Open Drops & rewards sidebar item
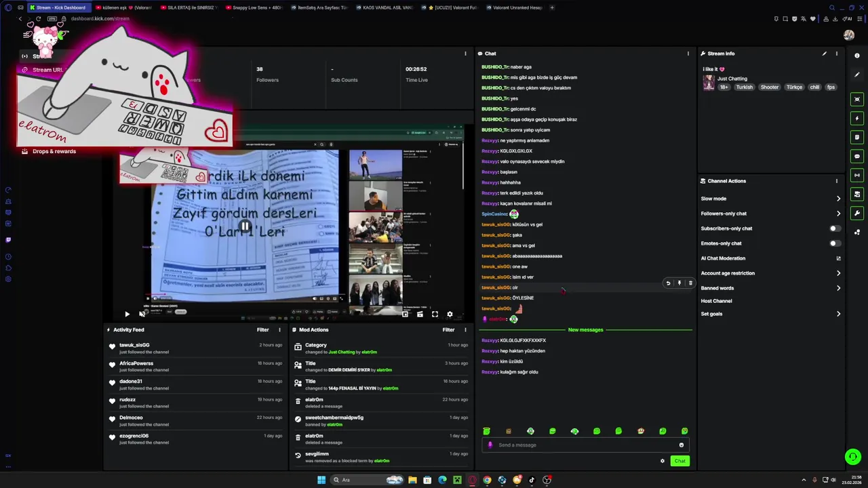The width and height of the screenshot is (868, 488). point(54,151)
